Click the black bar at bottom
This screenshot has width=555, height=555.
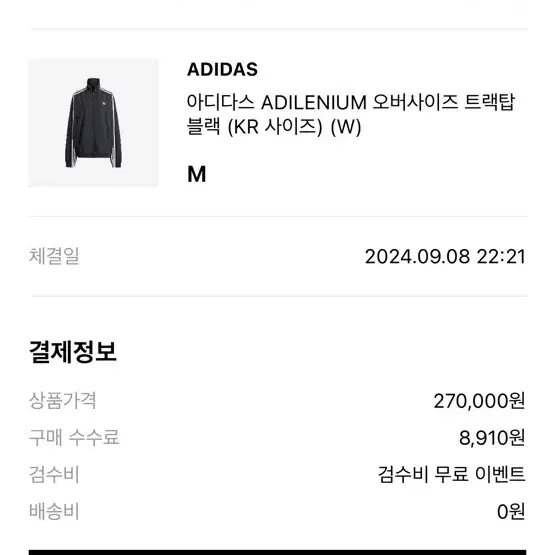(x=278, y=552)
